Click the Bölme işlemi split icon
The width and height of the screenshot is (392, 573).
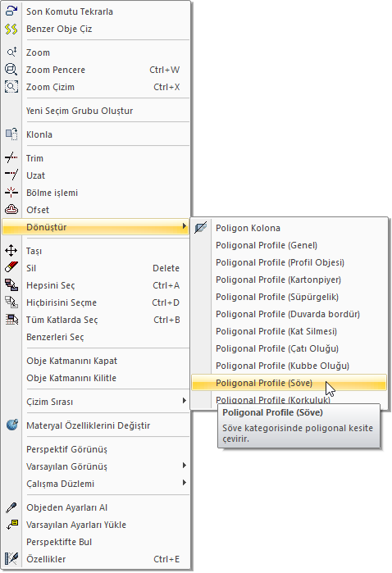point(11,192)
